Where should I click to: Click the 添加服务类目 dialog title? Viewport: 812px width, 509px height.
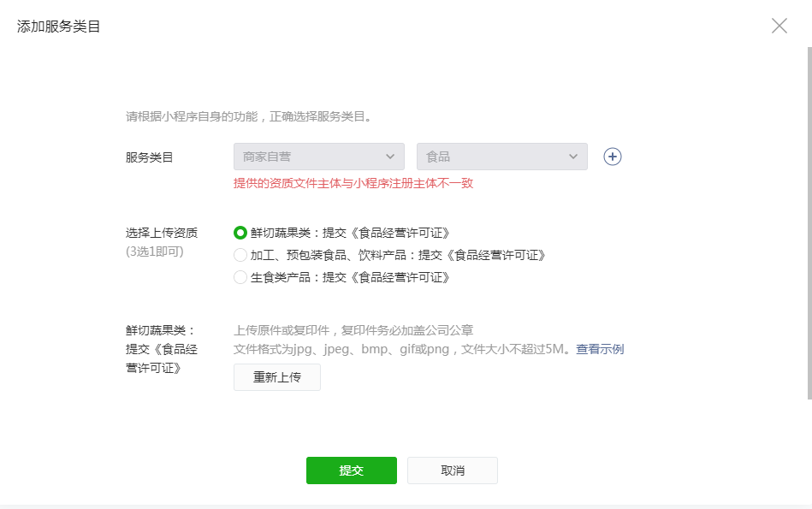tap(58, 27)
